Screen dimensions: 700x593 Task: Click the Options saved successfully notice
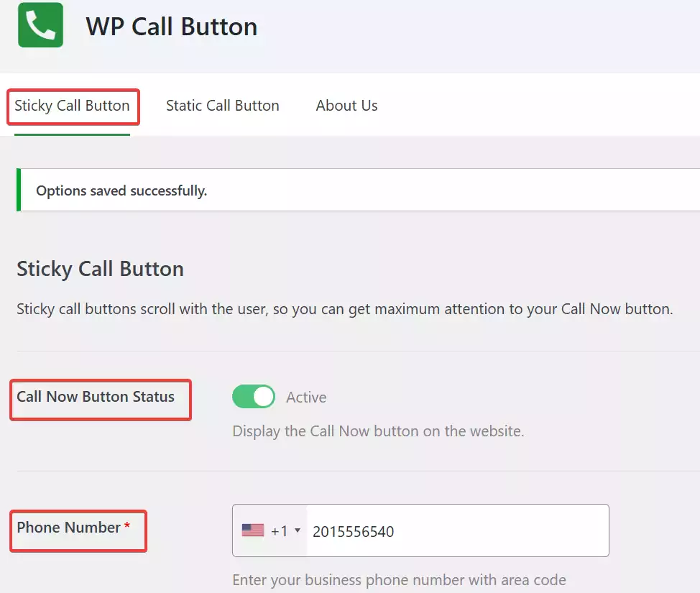tap(122, 190)
